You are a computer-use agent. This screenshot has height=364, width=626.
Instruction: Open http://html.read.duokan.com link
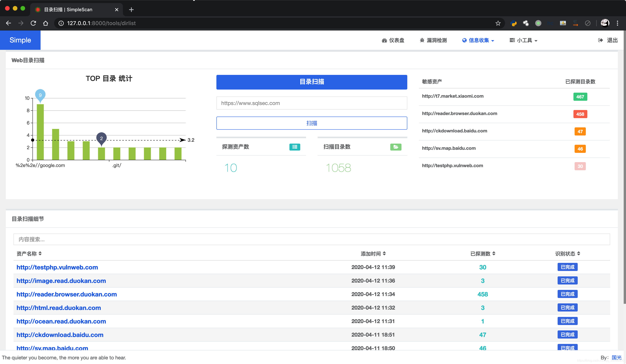59,308
